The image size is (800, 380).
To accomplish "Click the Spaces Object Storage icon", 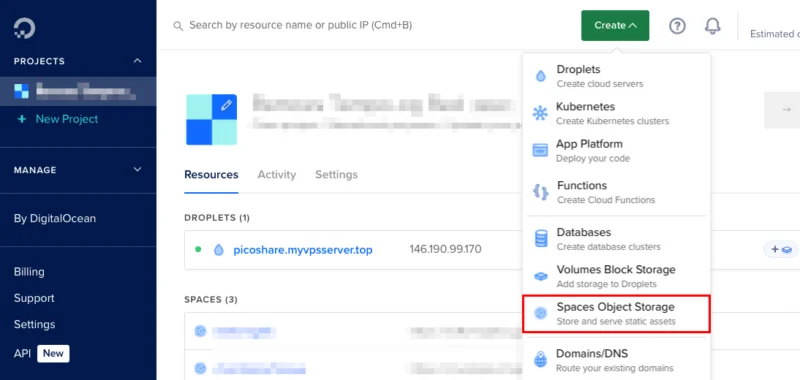I will 540,314.
